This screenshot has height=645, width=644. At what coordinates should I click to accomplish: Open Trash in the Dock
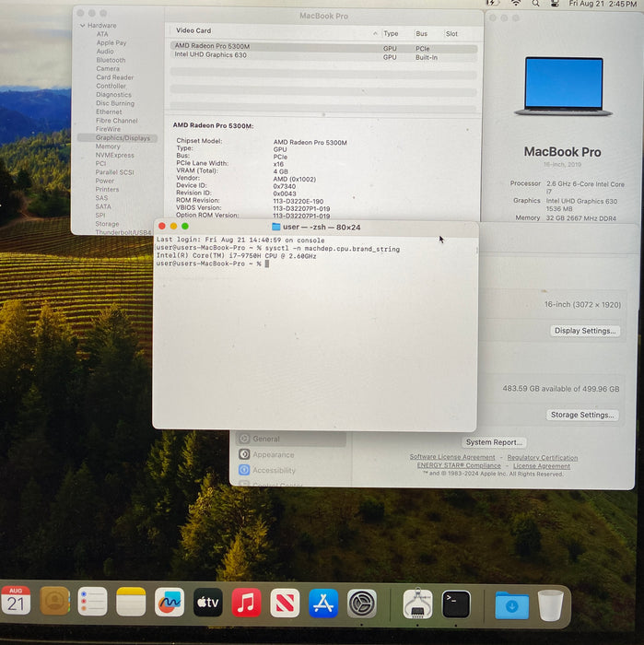coord(551,605)
